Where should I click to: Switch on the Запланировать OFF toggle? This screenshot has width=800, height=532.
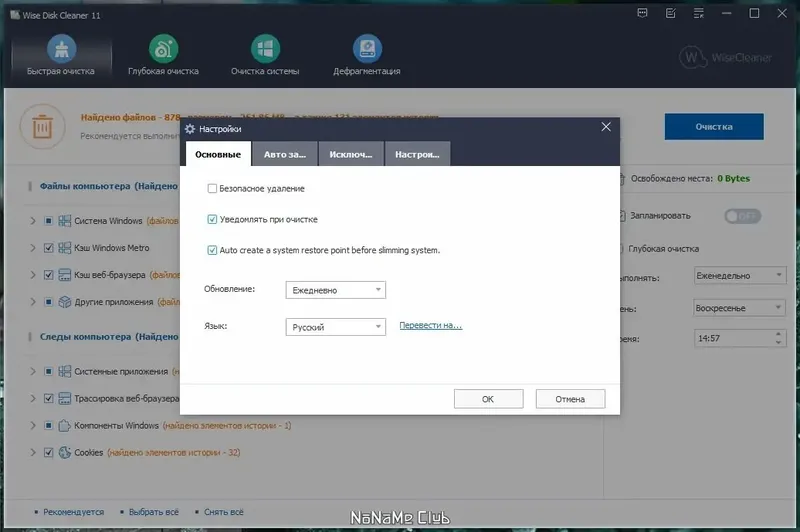point(742,216)
